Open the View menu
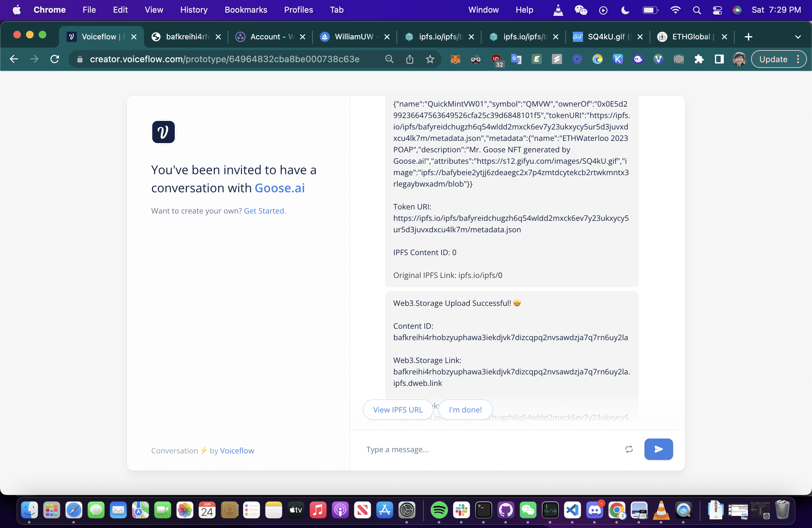The height and width of the screenshot is (528, 812). tap(154, 10)
